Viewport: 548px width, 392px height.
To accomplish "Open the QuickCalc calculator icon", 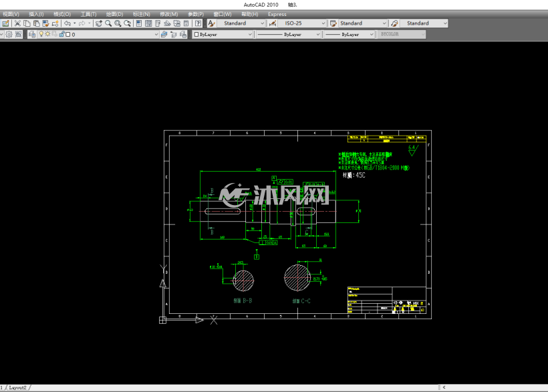I will point(186,23).
